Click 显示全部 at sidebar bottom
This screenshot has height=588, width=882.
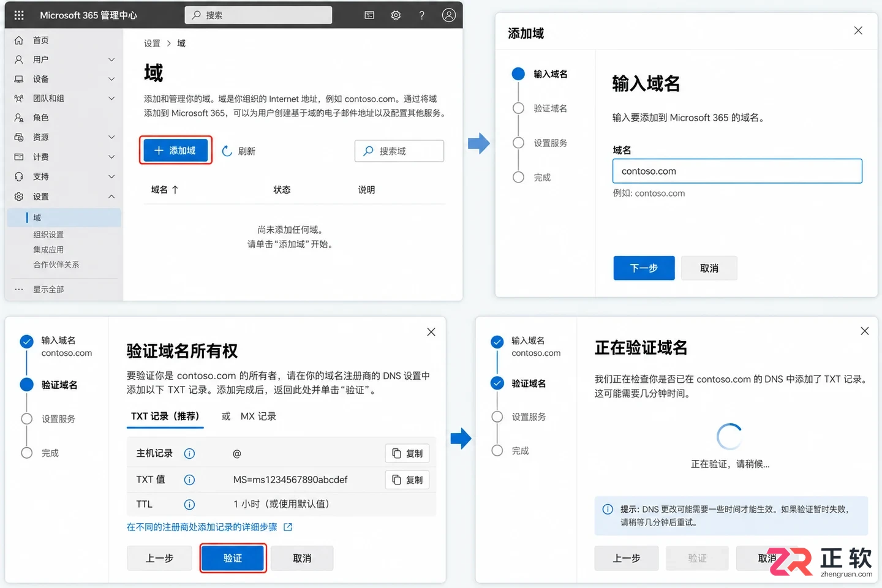click(48, 289)
